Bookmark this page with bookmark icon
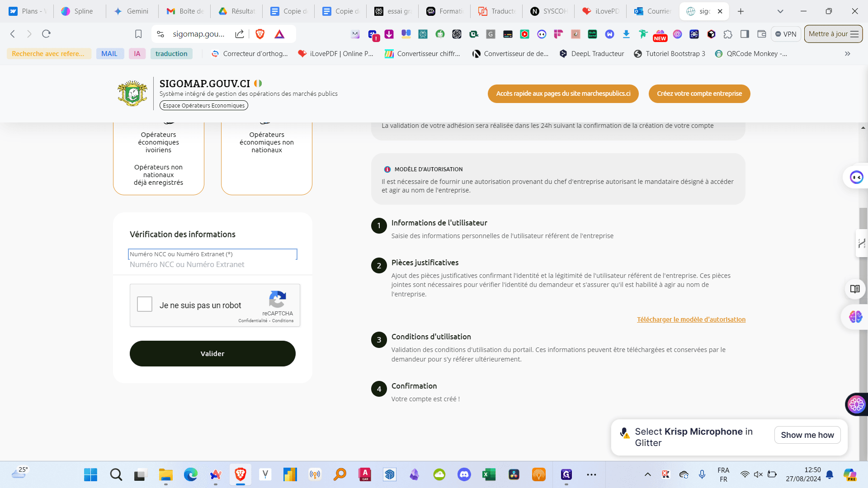Image resolution: width=868 pixels, height=488 pixels. tap(138, 34)
